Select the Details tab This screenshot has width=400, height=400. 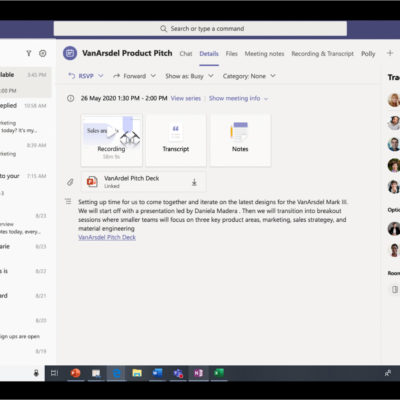click(x=209, y=54)
